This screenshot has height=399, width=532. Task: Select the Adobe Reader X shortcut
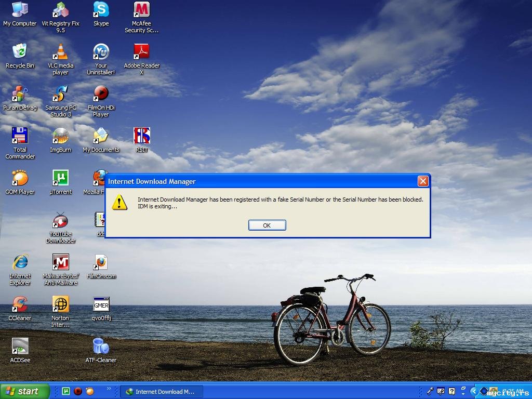[141, 59]
